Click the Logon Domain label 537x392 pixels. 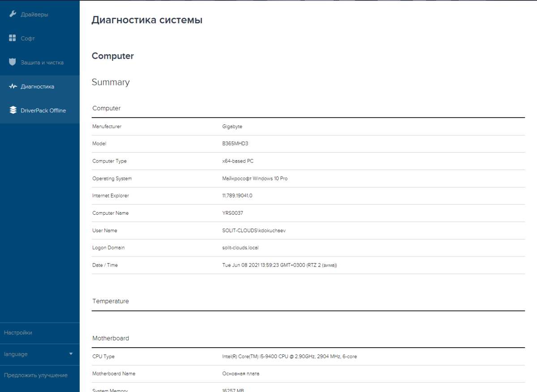108,247
